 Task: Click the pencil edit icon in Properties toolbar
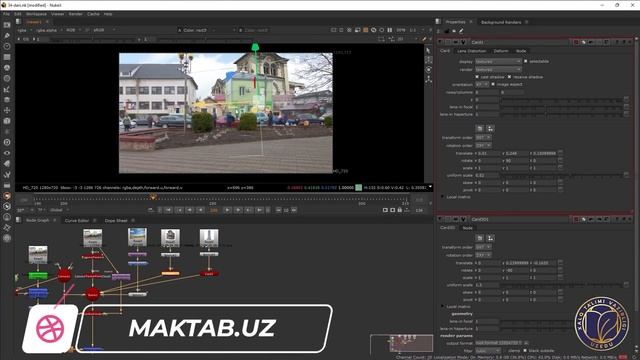point(461,31)
